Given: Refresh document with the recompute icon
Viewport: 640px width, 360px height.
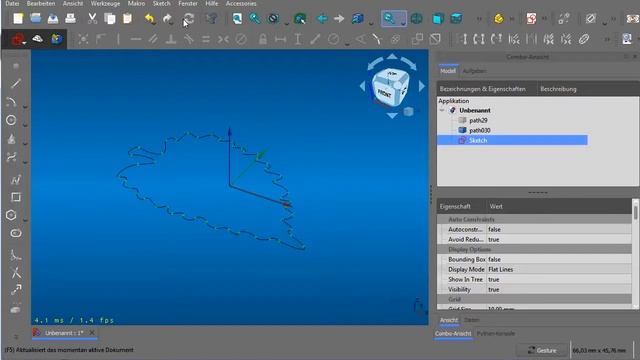Looking at the screenshot, I should pos(188,18).
